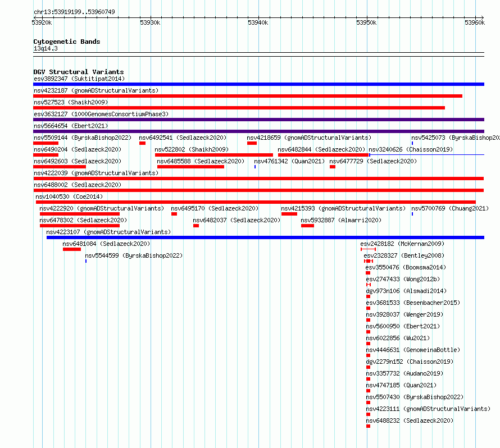Click the esv3632127 (1000GenomesConsortiumPhase3) label
The width and height of the screenshot is (500, 448).
click(x=101, y=114)
